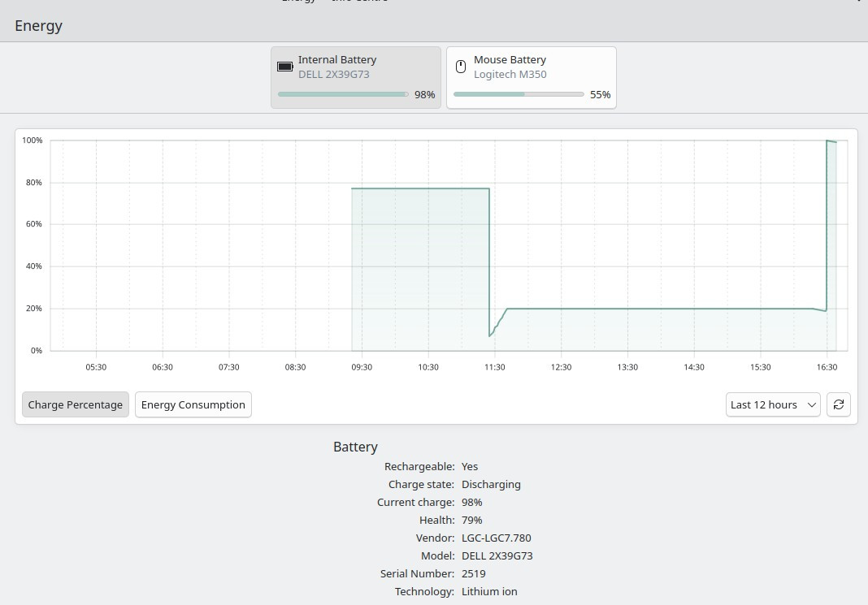
Task: Click the battery icon in Internal Battery card
Action: coord(285,67)
